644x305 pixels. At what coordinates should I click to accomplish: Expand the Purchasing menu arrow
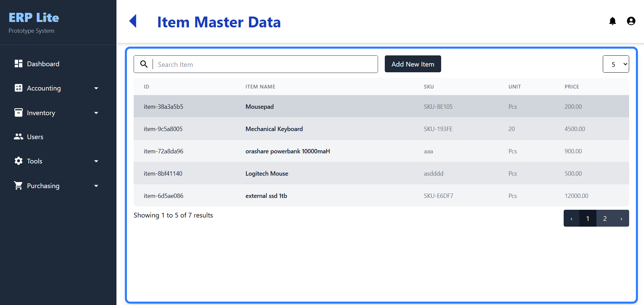[96, 186]
